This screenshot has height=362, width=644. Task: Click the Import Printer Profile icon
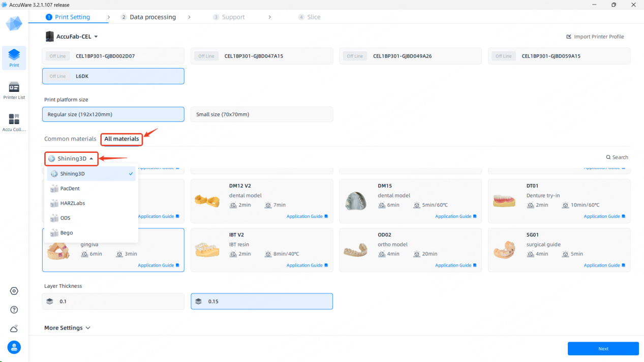pos(569,37)
